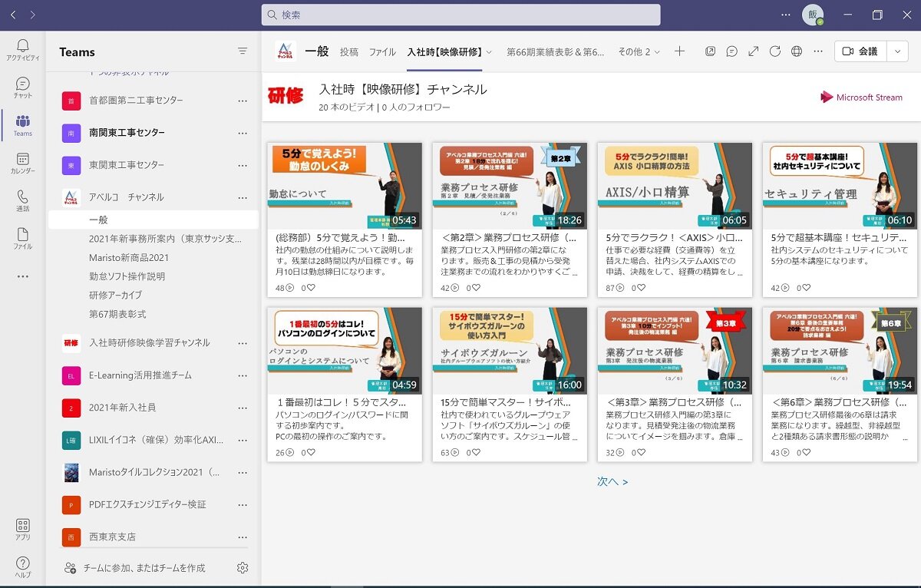
Task: Pop out the tab in new window
Action: pos(711,51)
